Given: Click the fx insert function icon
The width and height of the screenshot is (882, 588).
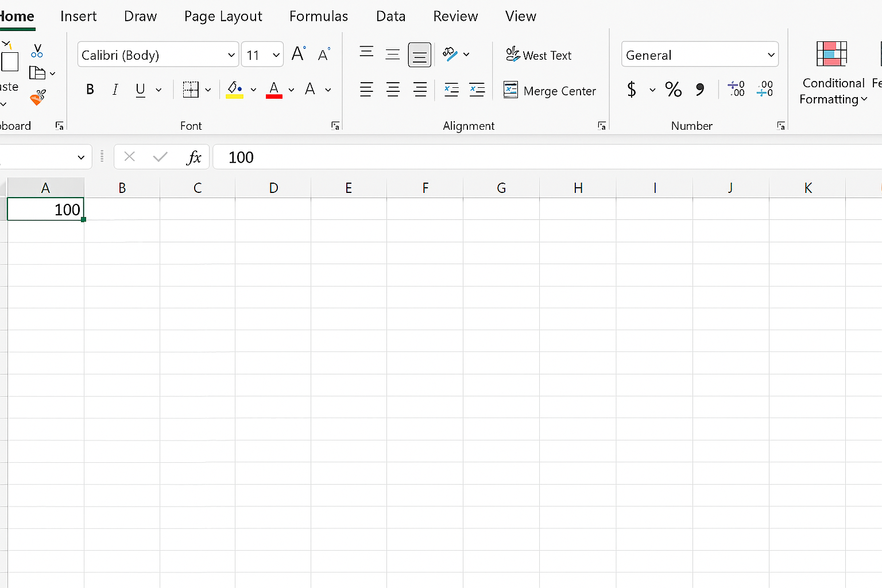Looking at the screenshot, I should (194, 157).
